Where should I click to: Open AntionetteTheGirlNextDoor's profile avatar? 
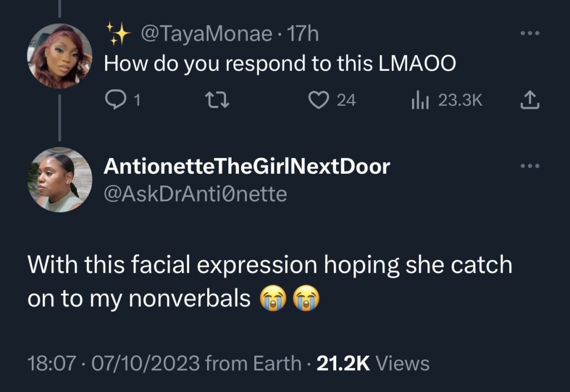point(60,179)
